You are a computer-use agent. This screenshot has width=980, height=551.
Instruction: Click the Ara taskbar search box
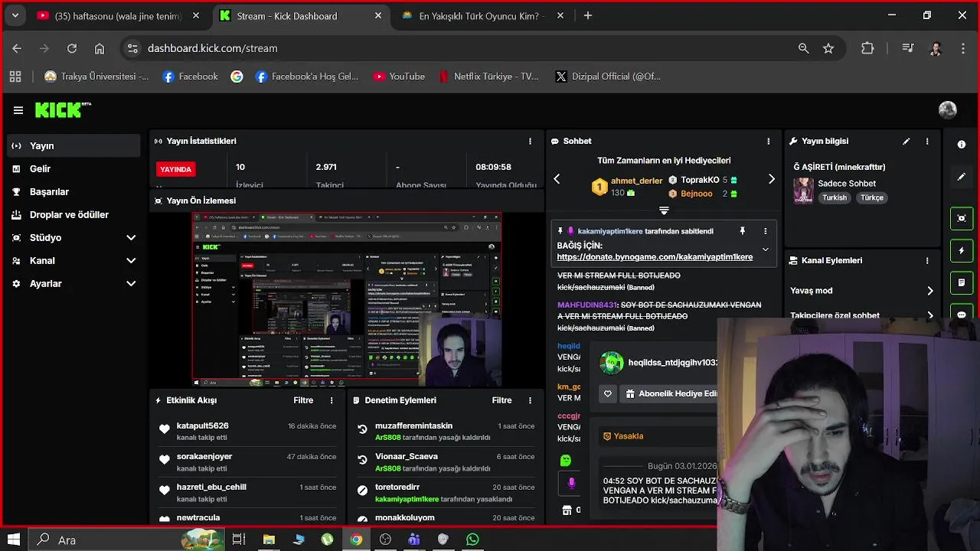click(x=128, y=540)
